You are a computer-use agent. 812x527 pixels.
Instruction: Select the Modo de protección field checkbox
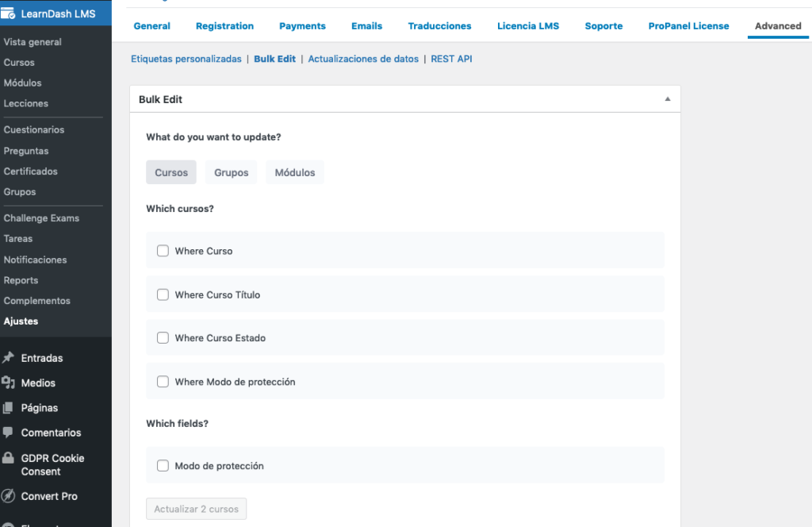pos(163,466)
